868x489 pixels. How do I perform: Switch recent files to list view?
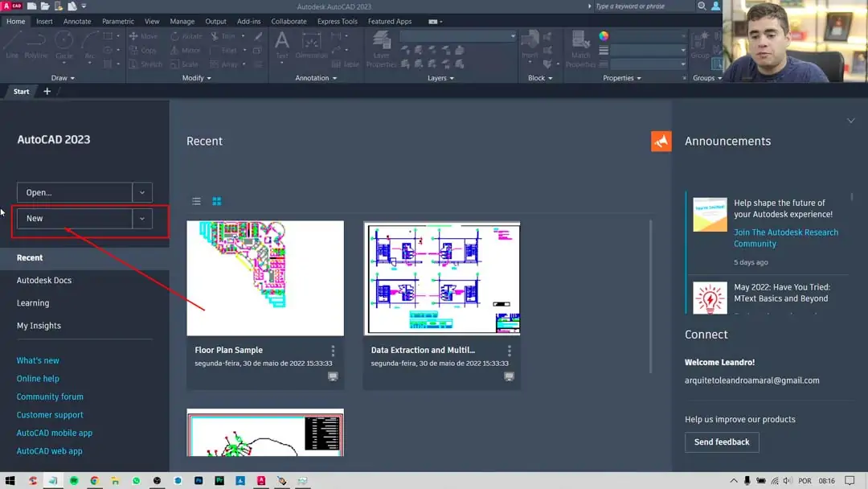pyautogui.click(x=197, y=201)
